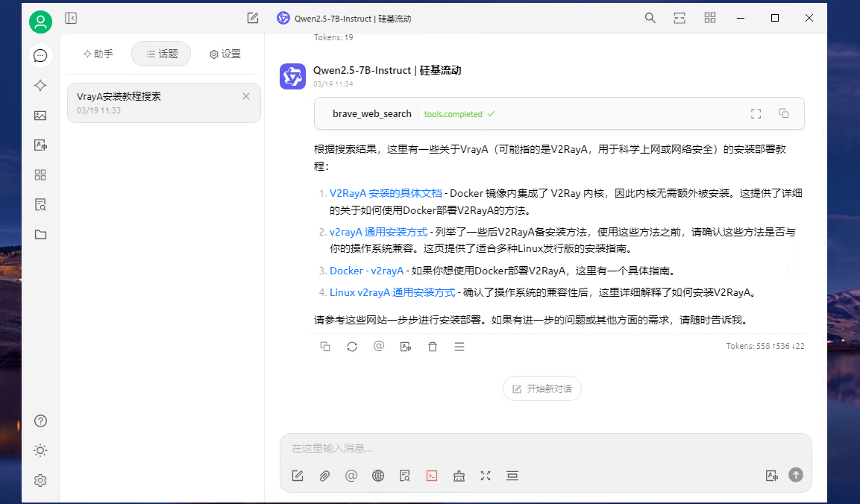Toggle web search globe in input toolbar
860x504 pixels.
378,476
